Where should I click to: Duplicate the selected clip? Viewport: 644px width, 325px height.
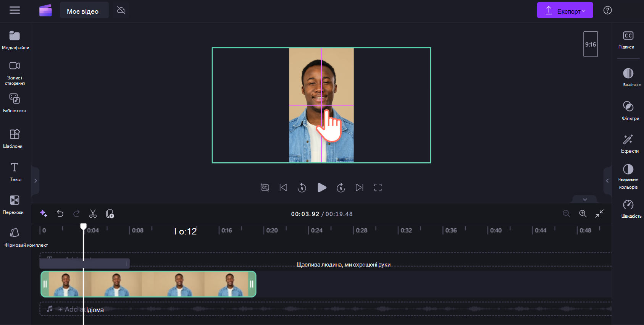tap(110, 213)
